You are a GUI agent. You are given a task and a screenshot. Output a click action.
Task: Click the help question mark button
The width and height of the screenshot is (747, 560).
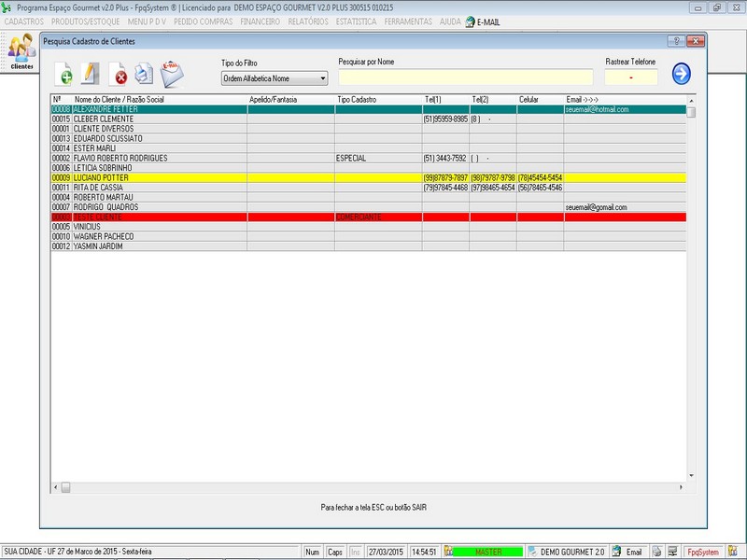[x=676, y=42]
